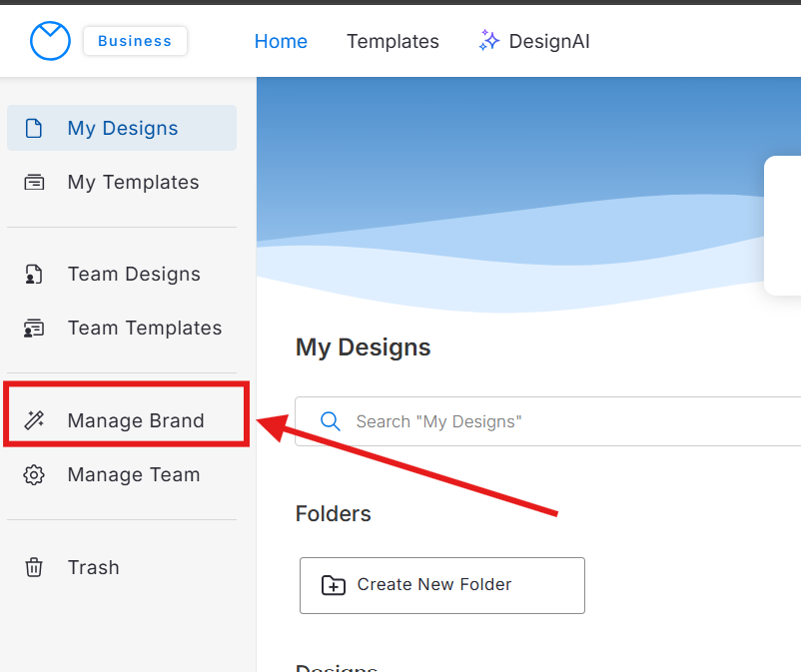801x672 pixels.
Task: Open the Home tab
Action: 281,41
